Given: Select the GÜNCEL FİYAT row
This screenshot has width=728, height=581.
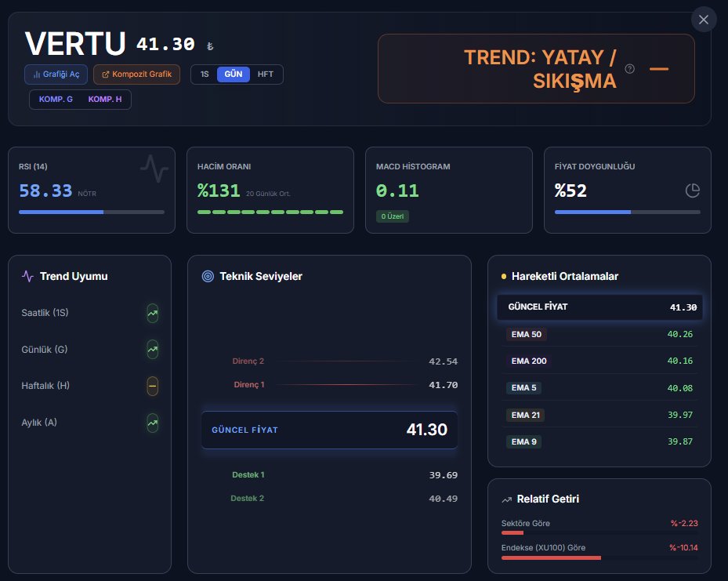Looking at the screenshot, I should (599, 307).
